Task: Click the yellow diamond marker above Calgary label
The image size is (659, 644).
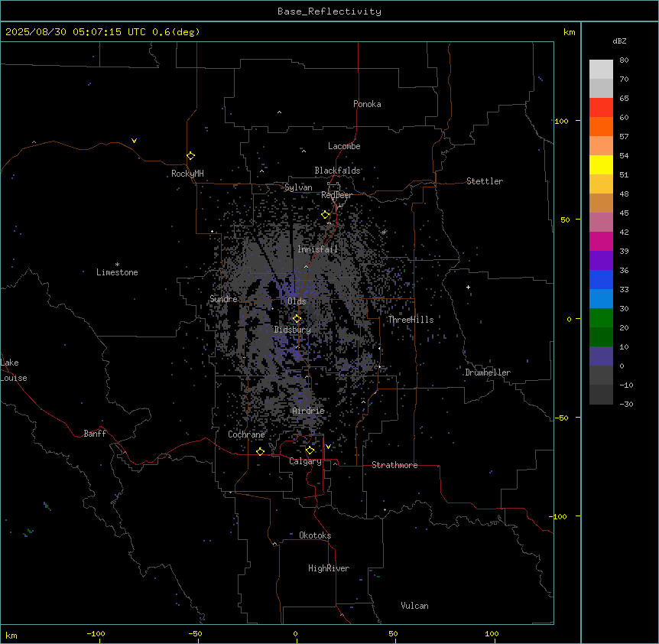Action: point(310,450)
